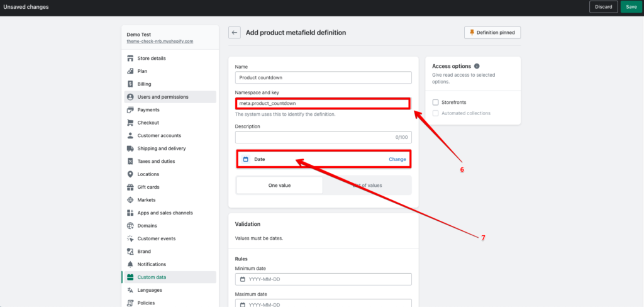Click the Checkout cart icon
This screenshot has height=307, width=644.
[130, 123]
